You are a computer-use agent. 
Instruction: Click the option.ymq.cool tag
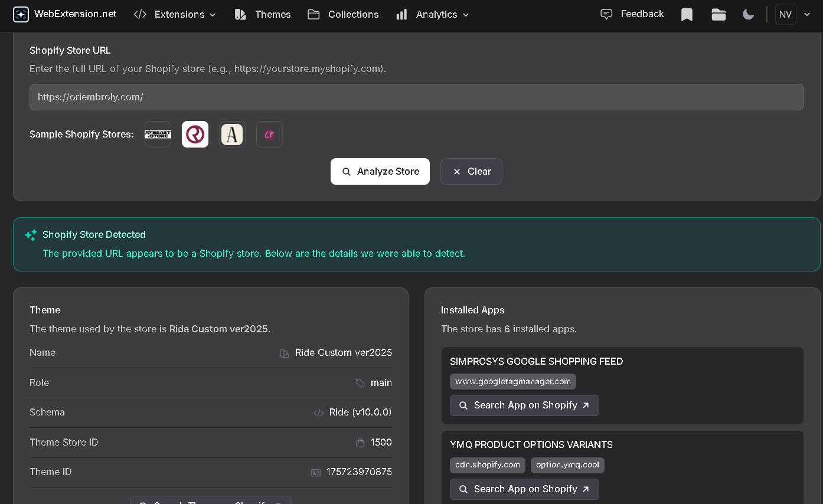pyautogui.click(x=567, y=465)
